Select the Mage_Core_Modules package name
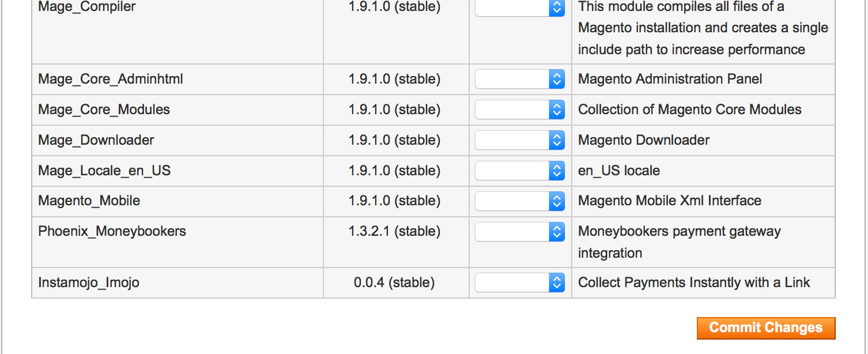 (104, 110)
